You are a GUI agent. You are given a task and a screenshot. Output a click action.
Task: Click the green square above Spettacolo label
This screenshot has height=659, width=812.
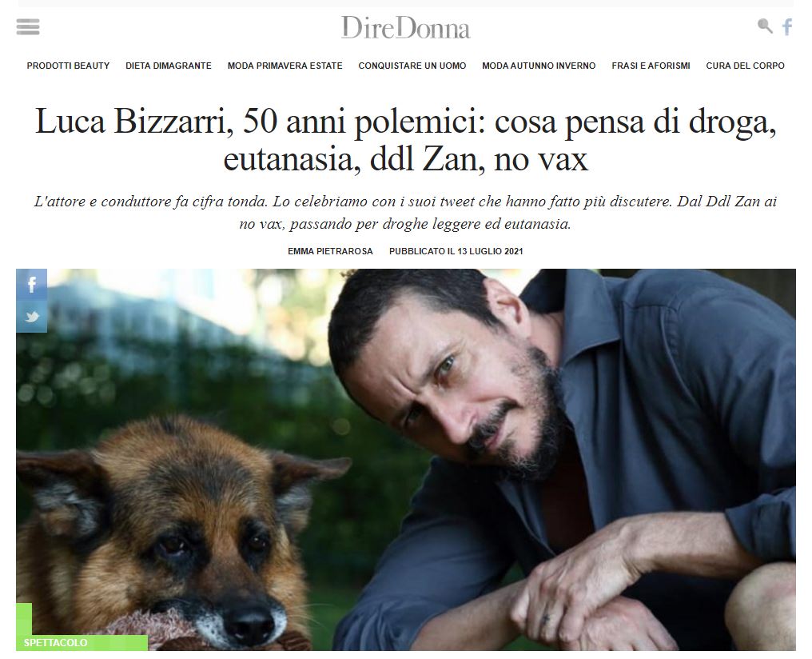tap(24, 618)
